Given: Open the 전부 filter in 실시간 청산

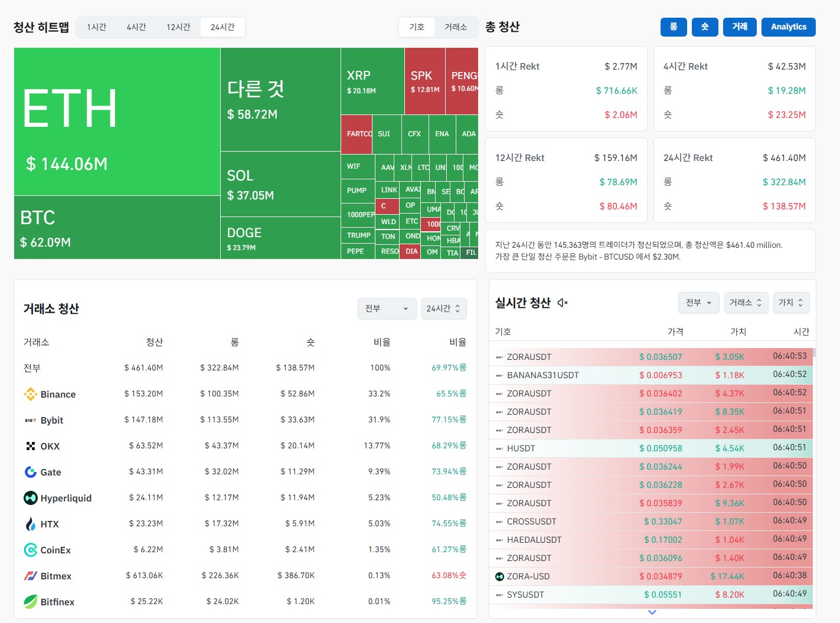Looking at the screenshot, I should click(x=699, y=303).
